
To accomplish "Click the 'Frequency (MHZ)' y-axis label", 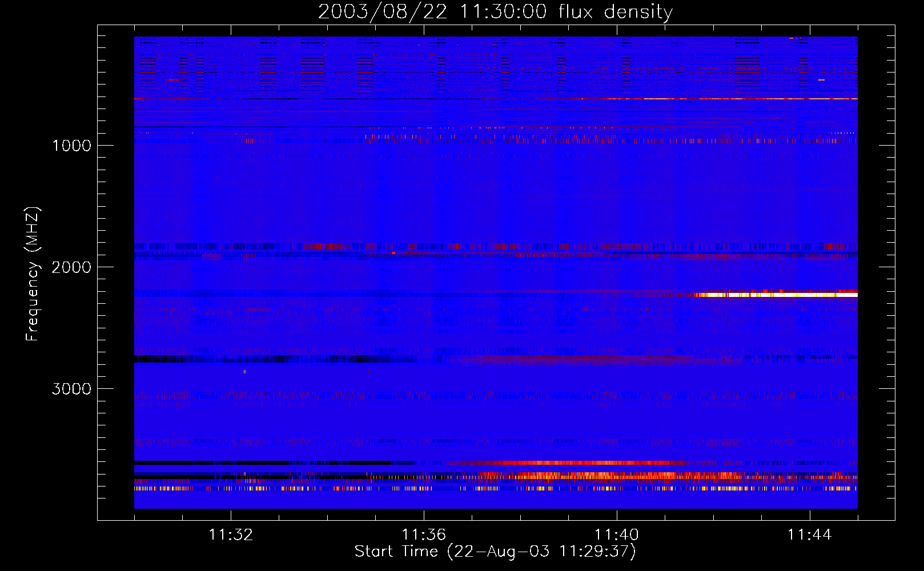I will click(x=33, y=274).
